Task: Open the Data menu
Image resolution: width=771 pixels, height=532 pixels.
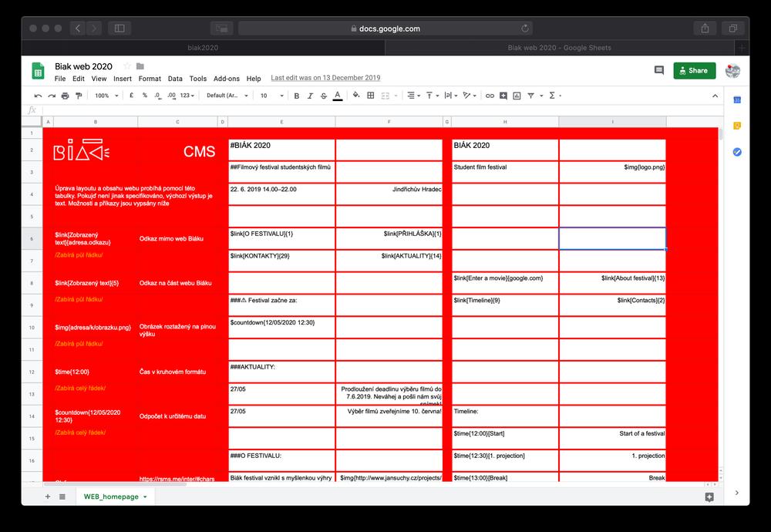Action: (x=175, y=79)
